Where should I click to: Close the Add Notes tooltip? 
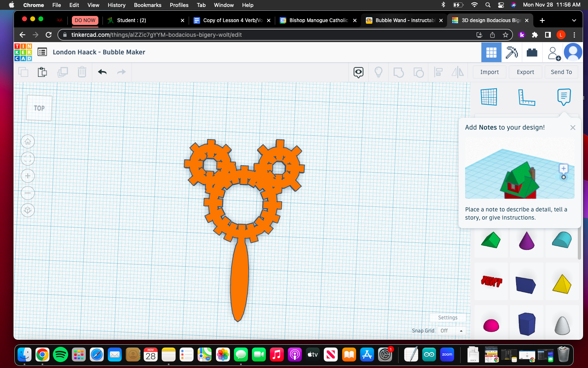[x=573, y=128]
